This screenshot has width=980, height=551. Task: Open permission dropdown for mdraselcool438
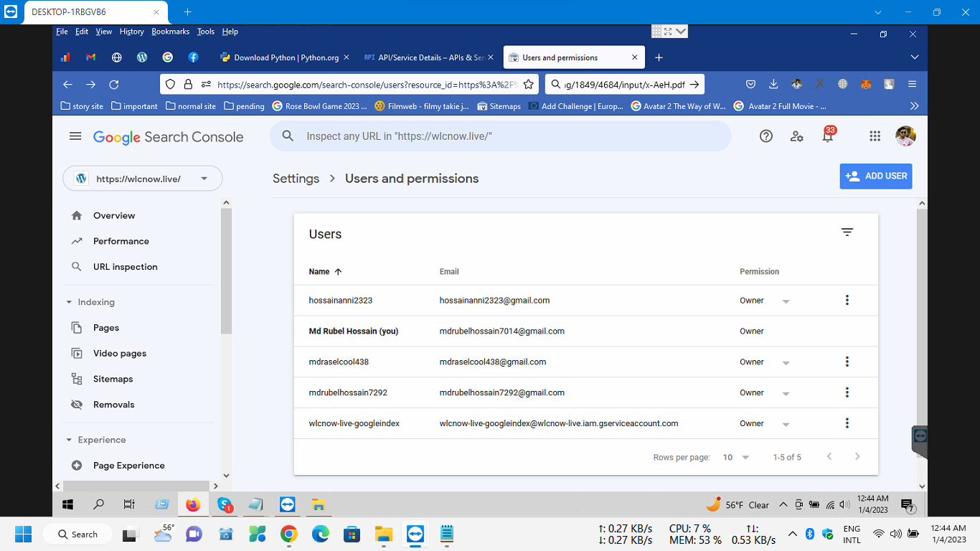coord(785,363)
